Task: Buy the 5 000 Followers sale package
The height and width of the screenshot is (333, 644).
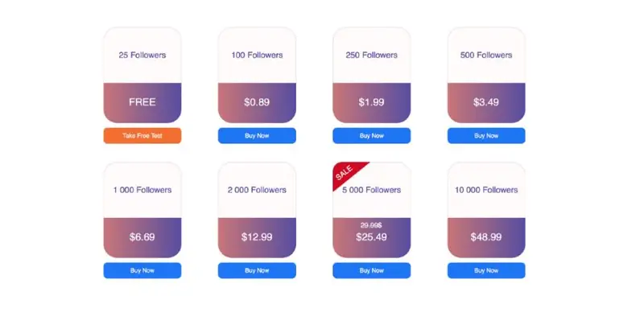Action: [x=371, y=270]
